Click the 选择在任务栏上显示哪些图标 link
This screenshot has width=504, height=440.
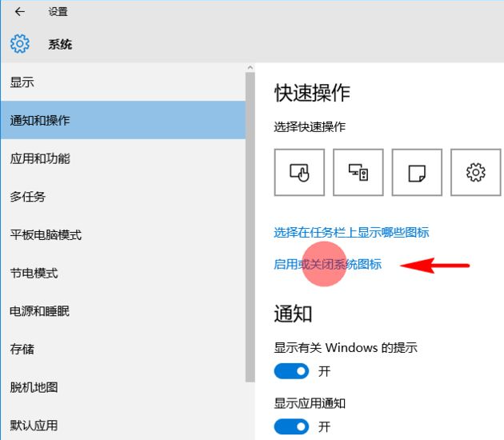(351, 232)
